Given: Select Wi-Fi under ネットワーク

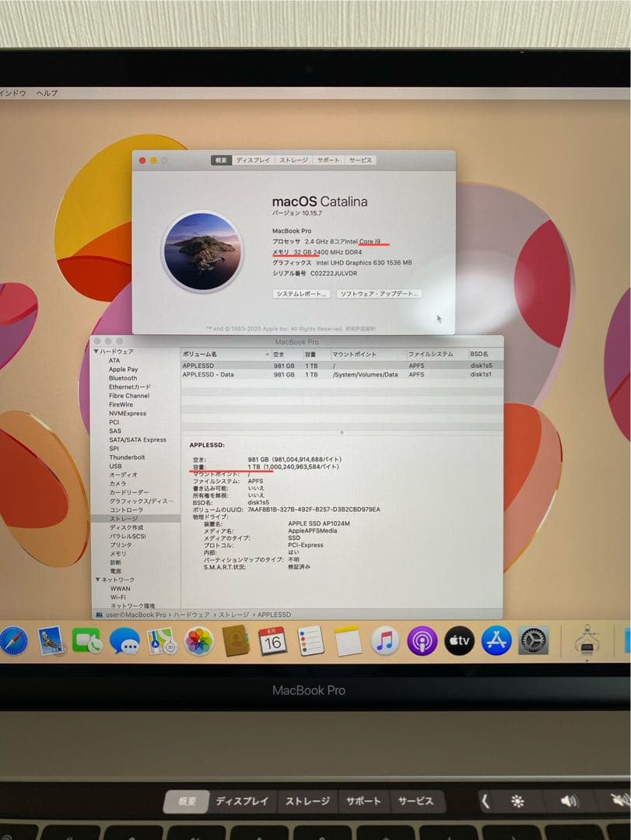Looking at the screenshot, I should coord(118,597).
